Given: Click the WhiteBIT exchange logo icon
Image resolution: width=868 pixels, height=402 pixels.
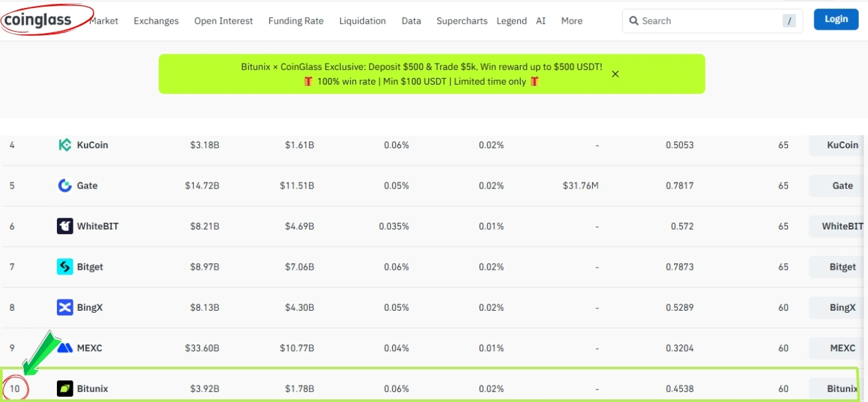Looking at the screenshot, I should pos(65,226).
